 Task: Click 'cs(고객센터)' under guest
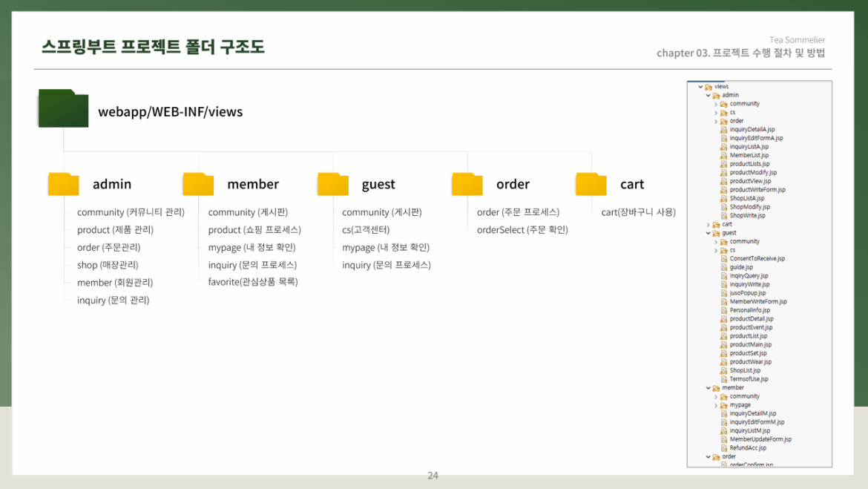(366, 230)
